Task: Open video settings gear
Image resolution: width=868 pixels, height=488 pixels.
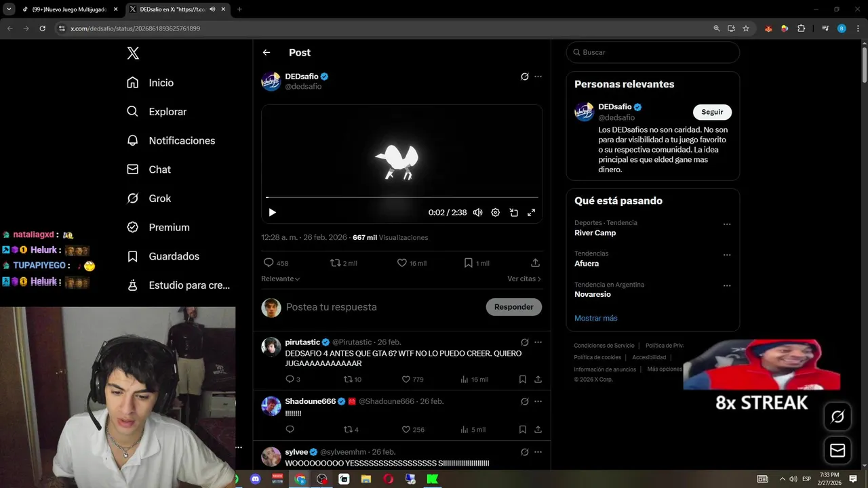Action: tap(496, 212)
